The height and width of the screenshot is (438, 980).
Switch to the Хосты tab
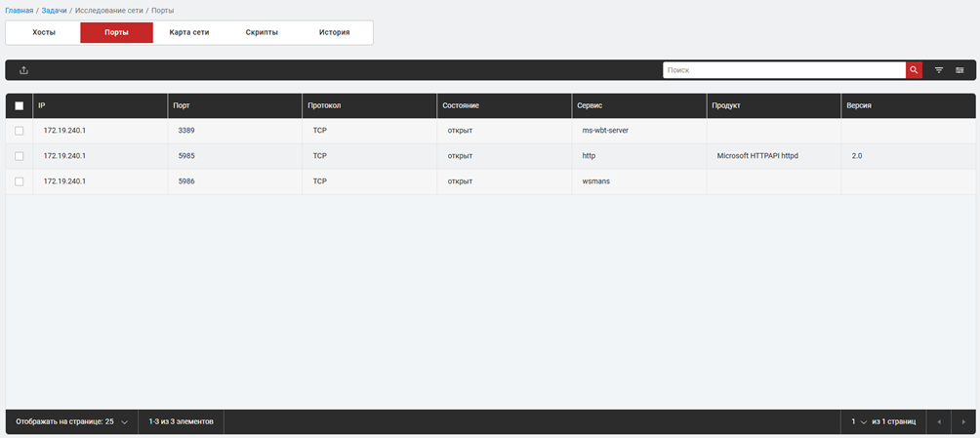[44, 32]
